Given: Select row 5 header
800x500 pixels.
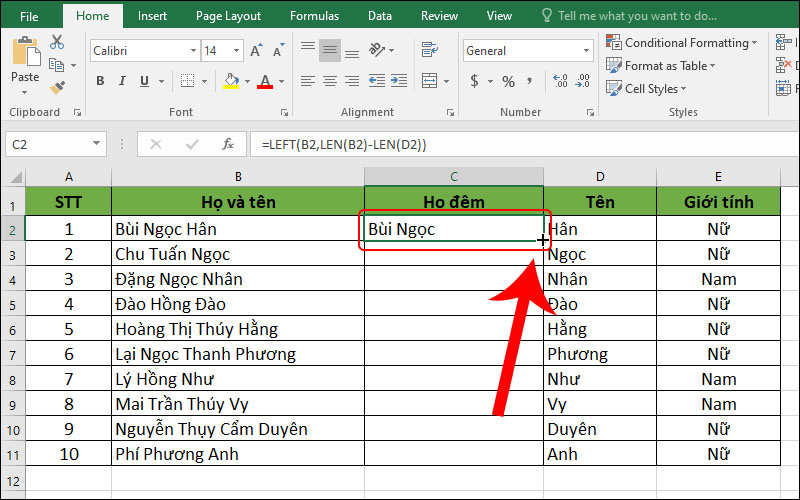Looking at the screenshot, I should (13, 305).
